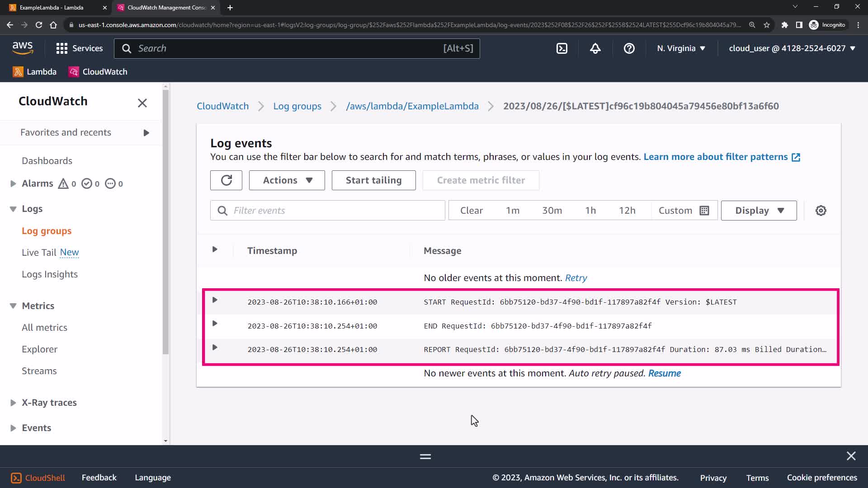This screenshot has height=488, width=868.
Task: Open the Services grid menu
Action: pos(79,48)
